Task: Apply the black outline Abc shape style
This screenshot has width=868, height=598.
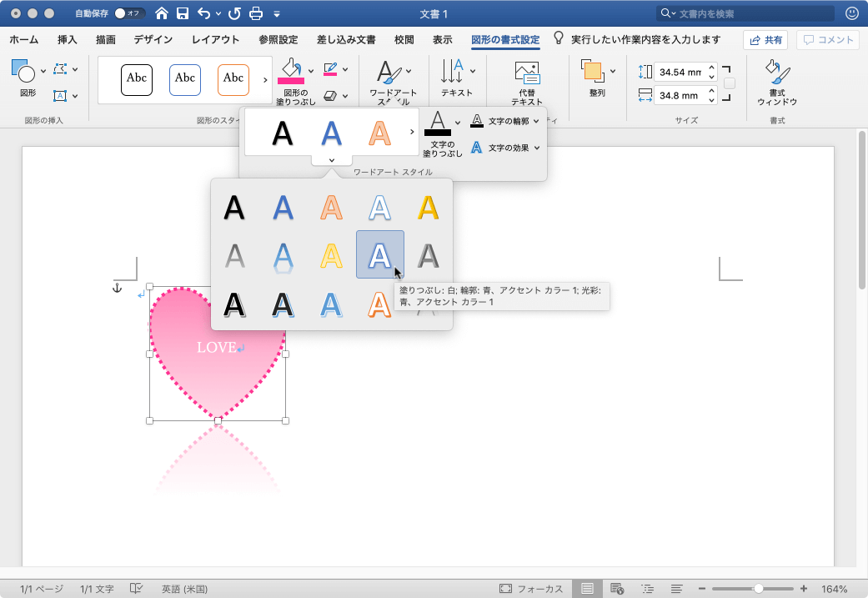Action: click(137, 80)
